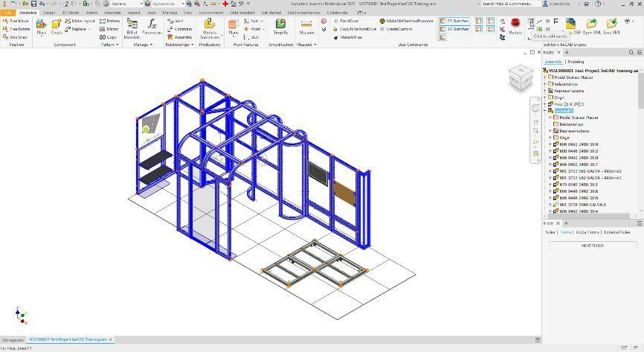The height and width of the screenshot is (352, 644).
Task: Click the Grid Snap tool
Action: (15, 37)
